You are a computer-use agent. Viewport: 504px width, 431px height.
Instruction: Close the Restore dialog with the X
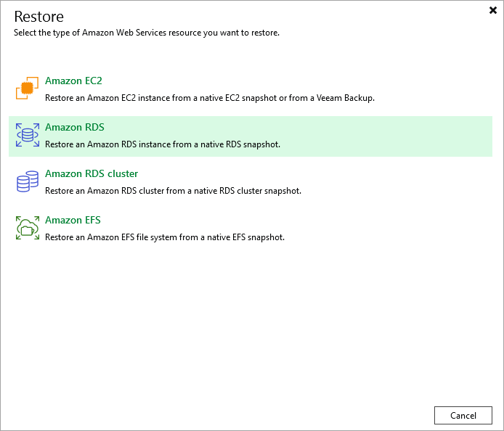pyautogui.click(x=493, y=11)
